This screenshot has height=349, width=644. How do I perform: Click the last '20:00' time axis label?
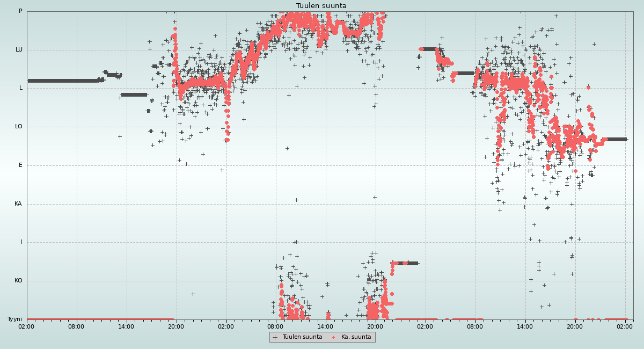(x=575, y=326)
